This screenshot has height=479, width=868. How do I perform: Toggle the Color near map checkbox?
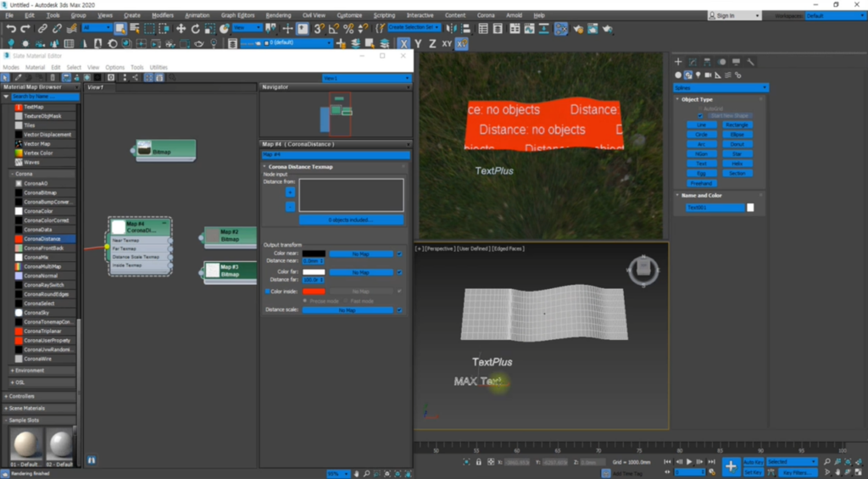[x=399, y=253]
